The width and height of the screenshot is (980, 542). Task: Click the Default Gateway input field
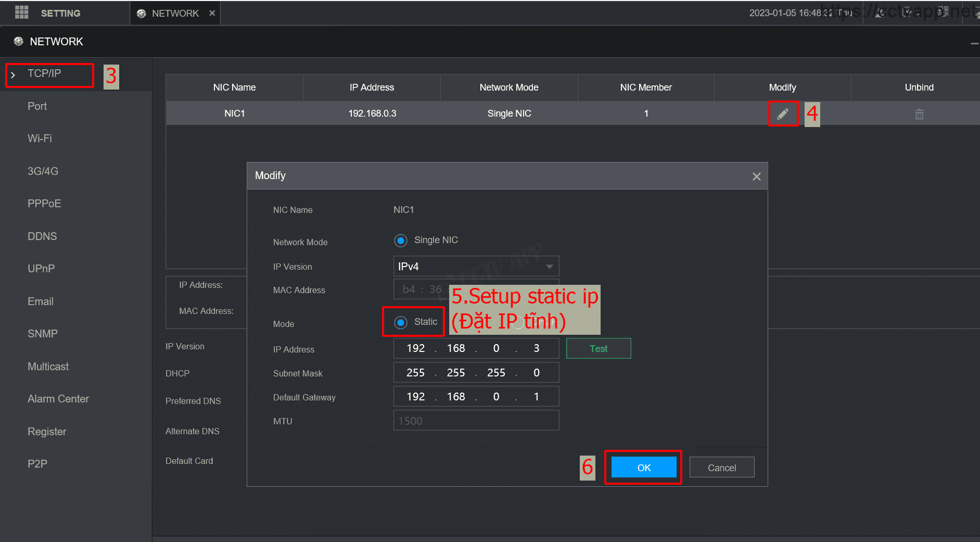476,397
